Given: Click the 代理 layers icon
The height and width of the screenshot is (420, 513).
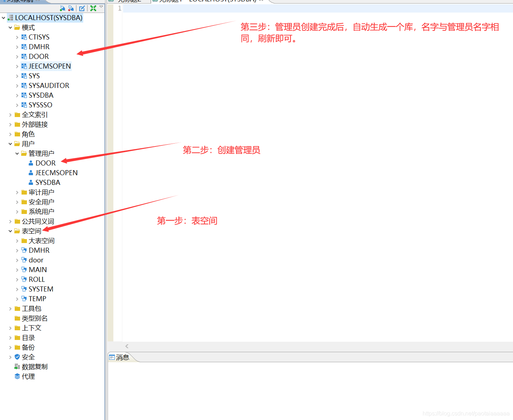Looking at the screenshot, I should (x=17, y=376).
